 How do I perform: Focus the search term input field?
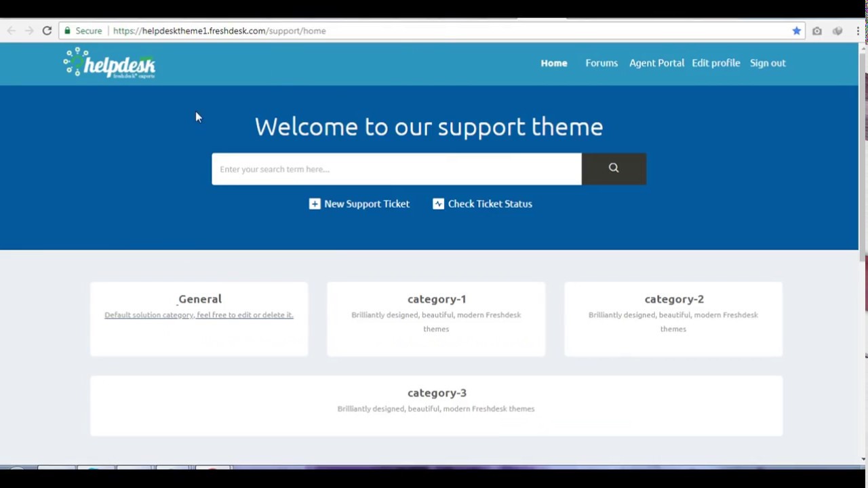(397, 169)
